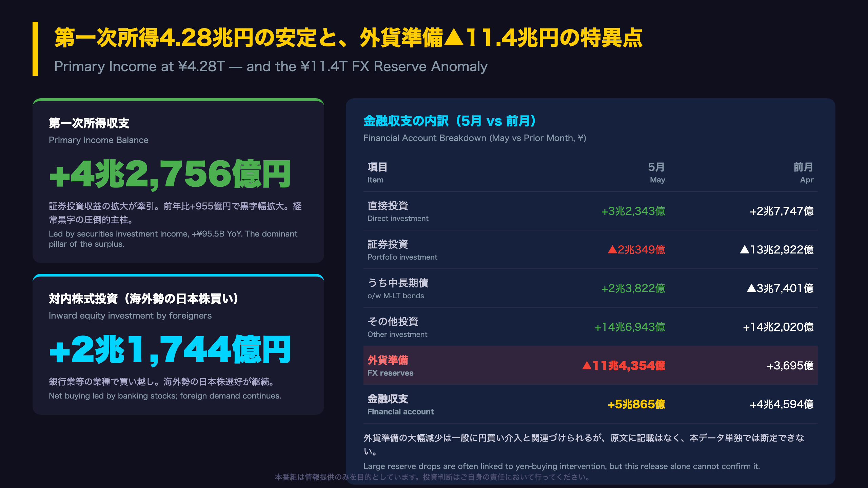This screenshot has height=488, width=868.
Task: Click the '前月 Apr' column header
Action: tap(804, 172)
